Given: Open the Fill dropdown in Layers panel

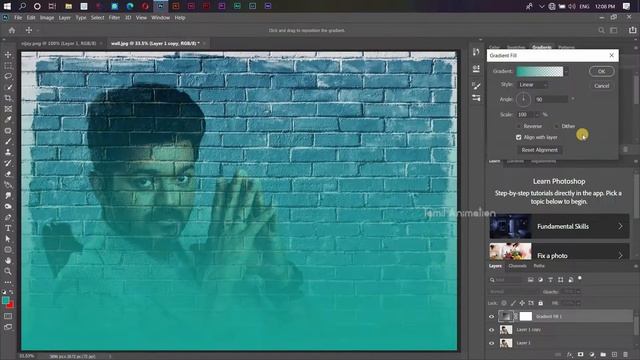Looking at the screenshot, I should pyautogui.click(x=578, y=303).
